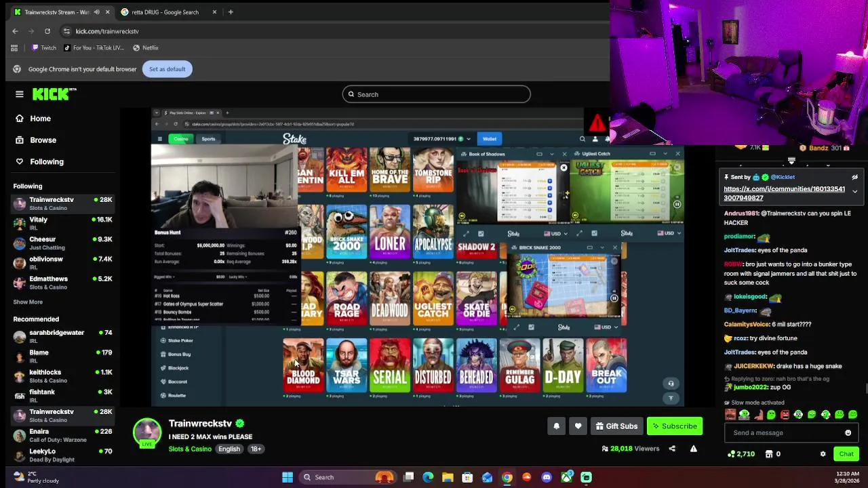Toggle the notification bell for Trainwreckstv
The image size is (868, 488).
point(557,426)
